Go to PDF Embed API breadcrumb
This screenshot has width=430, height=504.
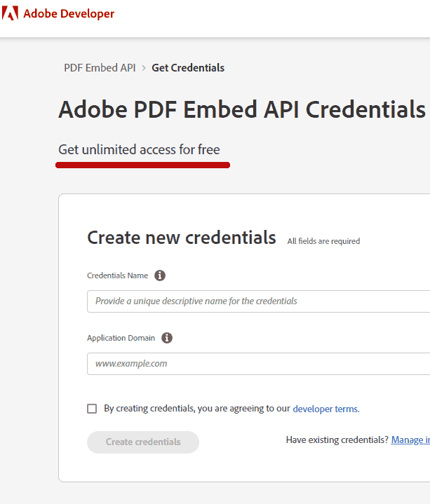pyautogui.click(x=100, y=68)
